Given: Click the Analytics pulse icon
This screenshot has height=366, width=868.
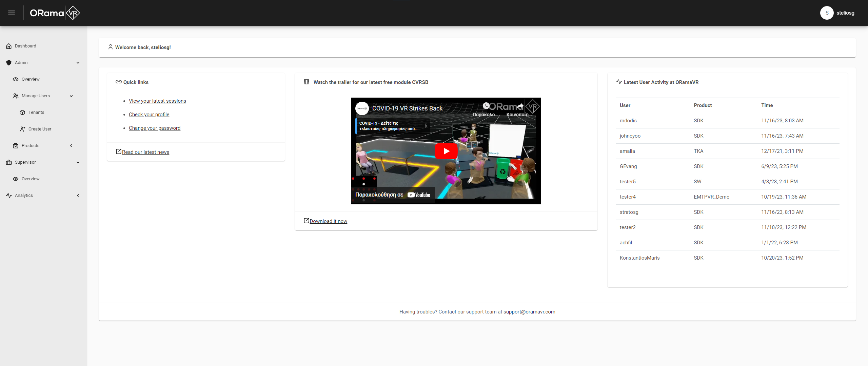Looking at the screenshot, I should pos(9,196).
